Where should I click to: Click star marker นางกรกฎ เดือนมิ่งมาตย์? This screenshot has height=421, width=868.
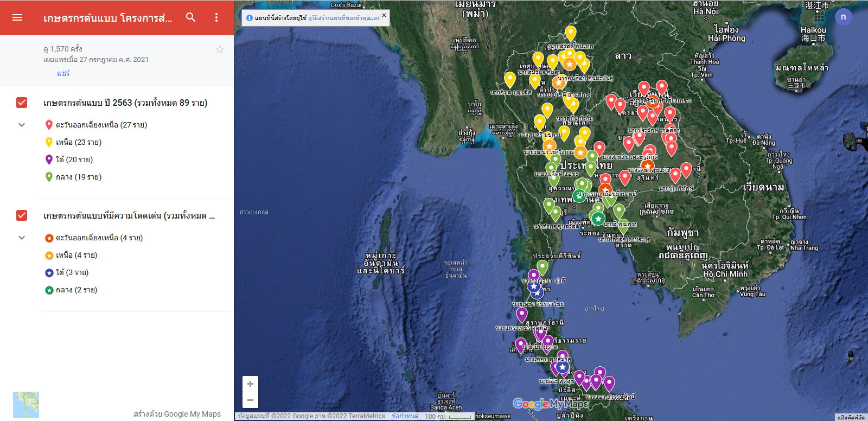605,190
